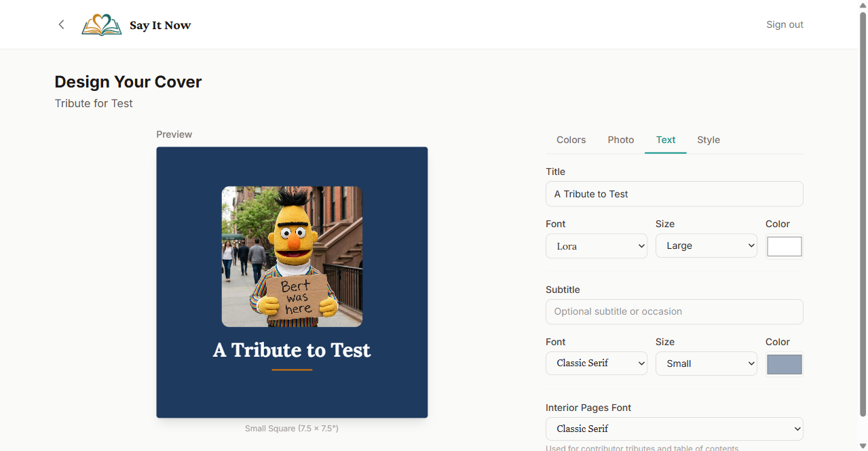Click the Bert photo on the cover
Image resolution: width=868 pixels, height=451 pixels.
click(x=292, y=256)
